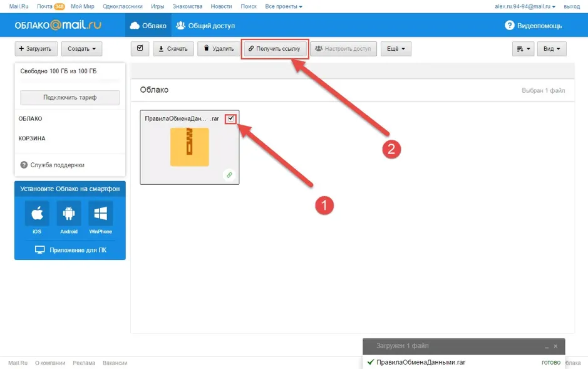
Task: Click Настроить доступ button
Action: pyautogui.click(x=344, y=49)
